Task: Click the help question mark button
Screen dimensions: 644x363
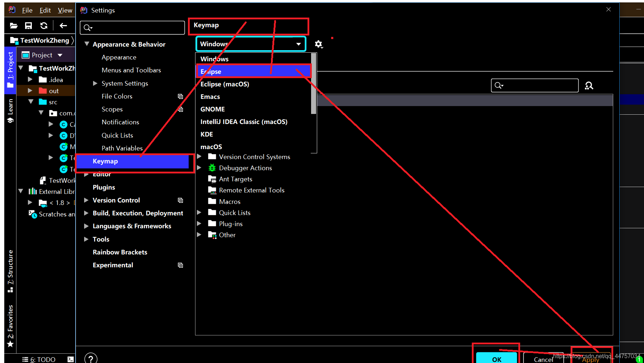Action: click(91, 358)
